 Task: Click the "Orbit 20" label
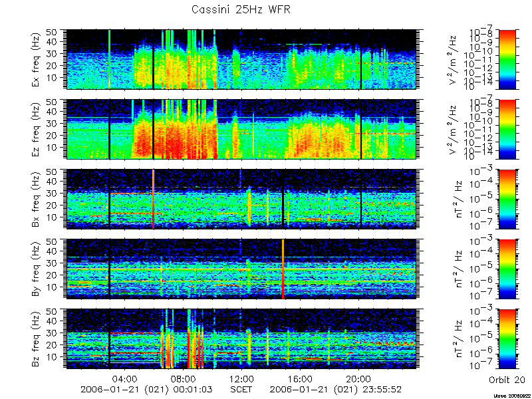coord(507,380)
